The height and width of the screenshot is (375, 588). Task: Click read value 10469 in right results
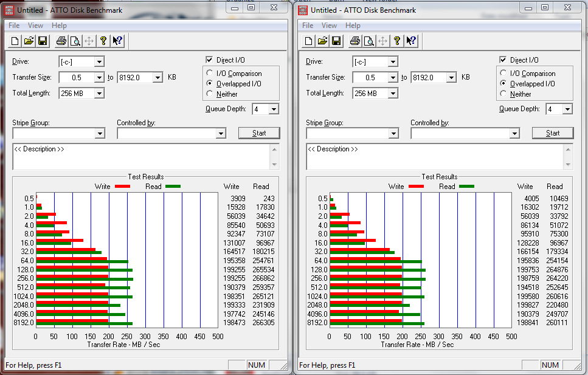click(x=559, y=198)
